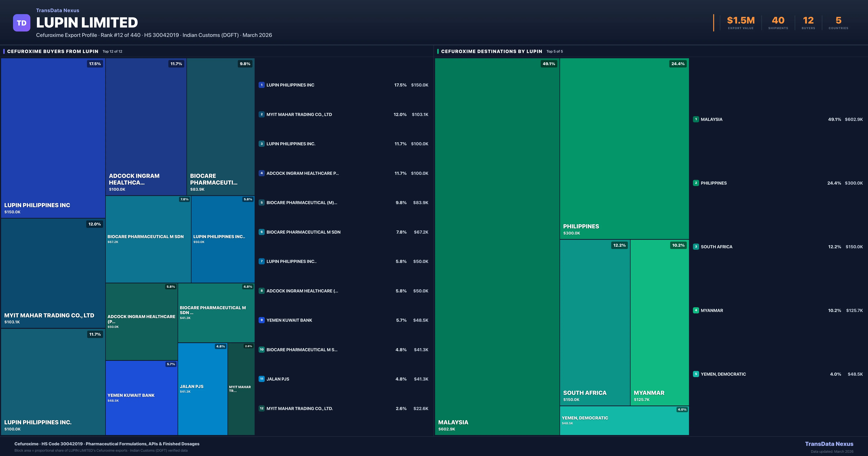Select the 49.1% badge on the Malaysia block
The height and width of the screenshot is (456, 868).
point(549,63)
